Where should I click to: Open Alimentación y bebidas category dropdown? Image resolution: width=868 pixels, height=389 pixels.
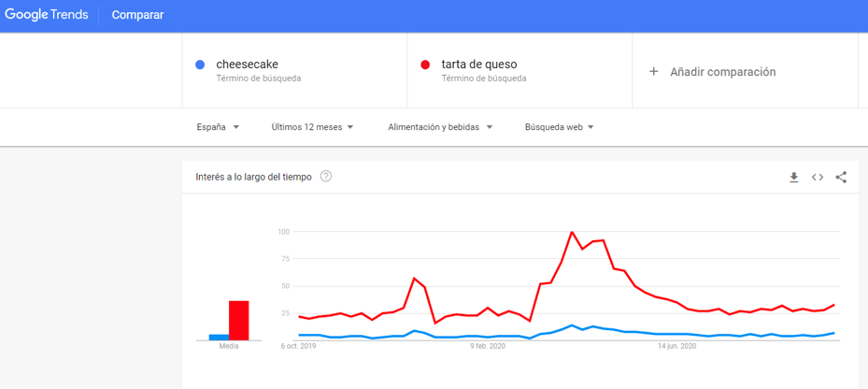coord(440,127)
